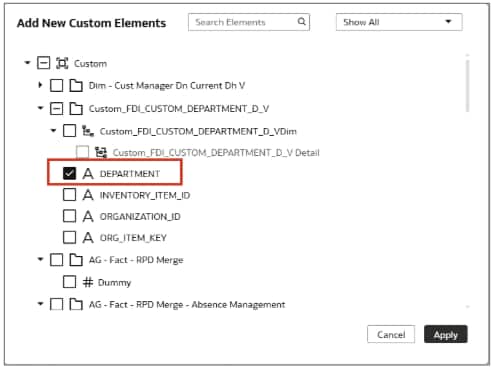Select the DEPARTMENT row label
The width and height of the screenshot is (495, 370).
tap(130, 174)
